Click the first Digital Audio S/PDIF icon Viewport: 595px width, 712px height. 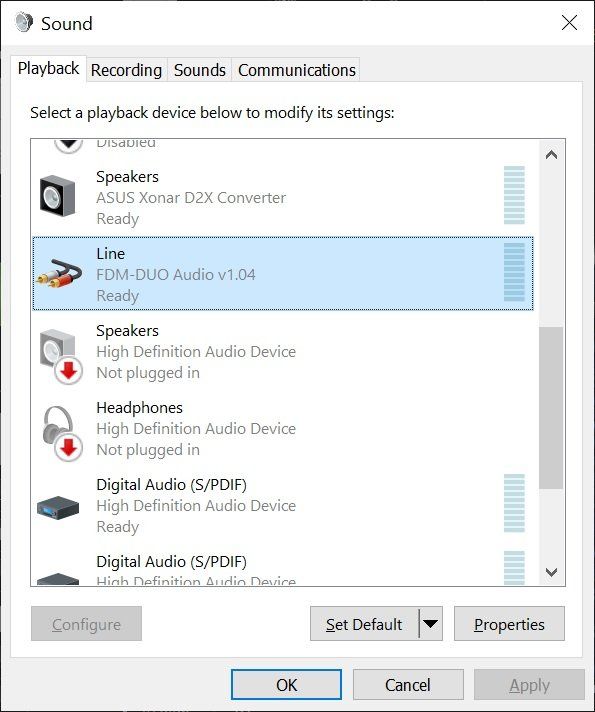(x=58, y=508)
